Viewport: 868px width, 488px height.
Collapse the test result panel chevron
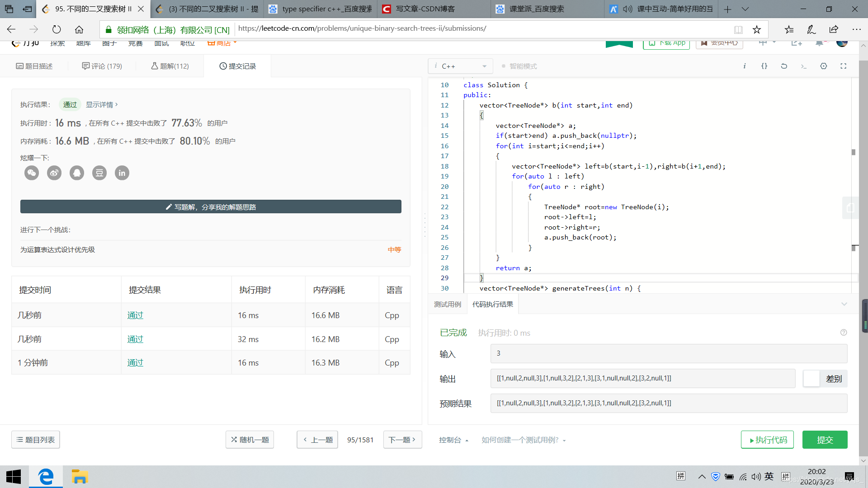(844, 304)
